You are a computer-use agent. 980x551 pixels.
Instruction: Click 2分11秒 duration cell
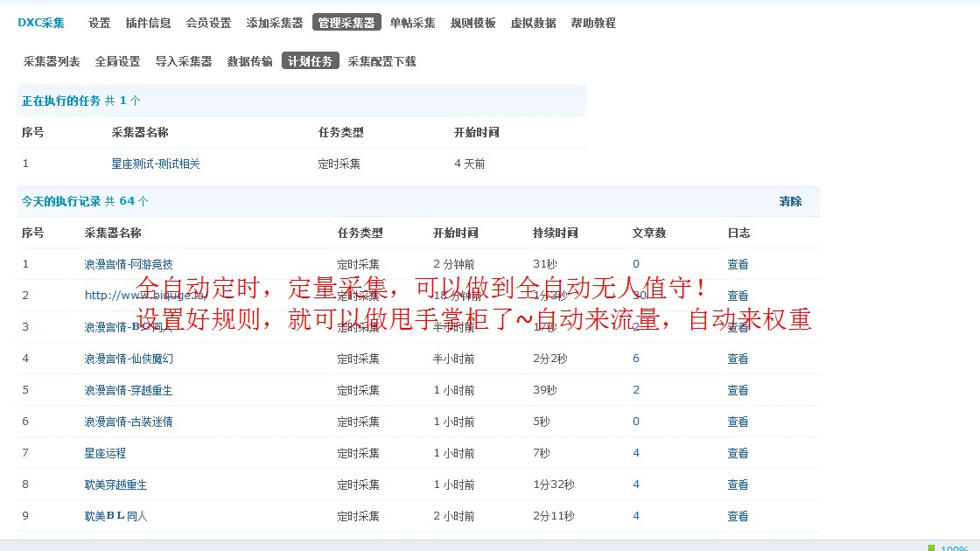(x=554, y=516)
